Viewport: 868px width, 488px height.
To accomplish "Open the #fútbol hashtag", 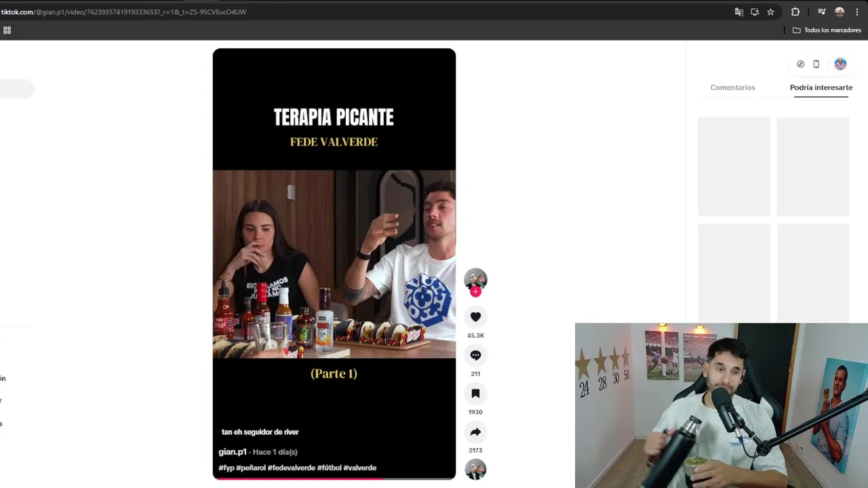I will pyautogui.click(x=330, y=468).
